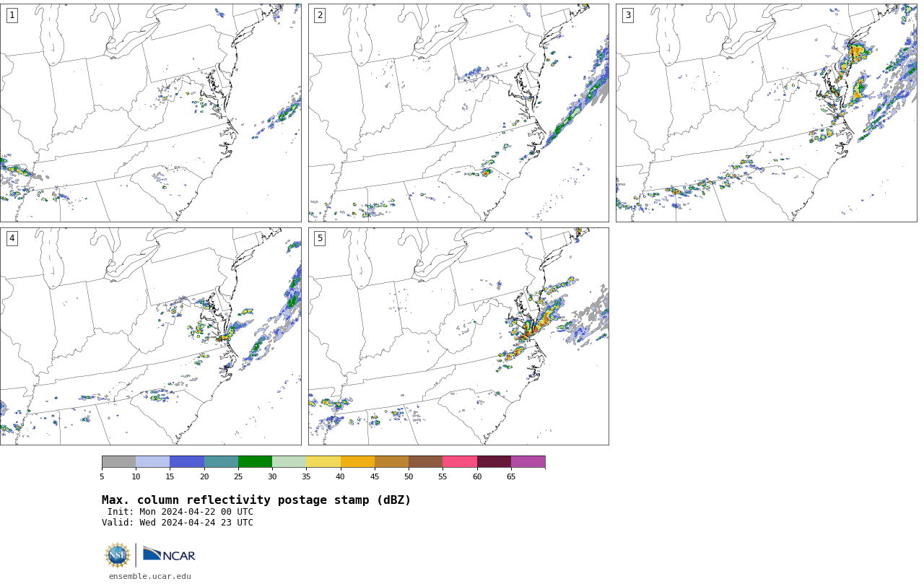Click the panel number label '1'
Viewport: 924px width, 584px height.
(x=12, y=15)
